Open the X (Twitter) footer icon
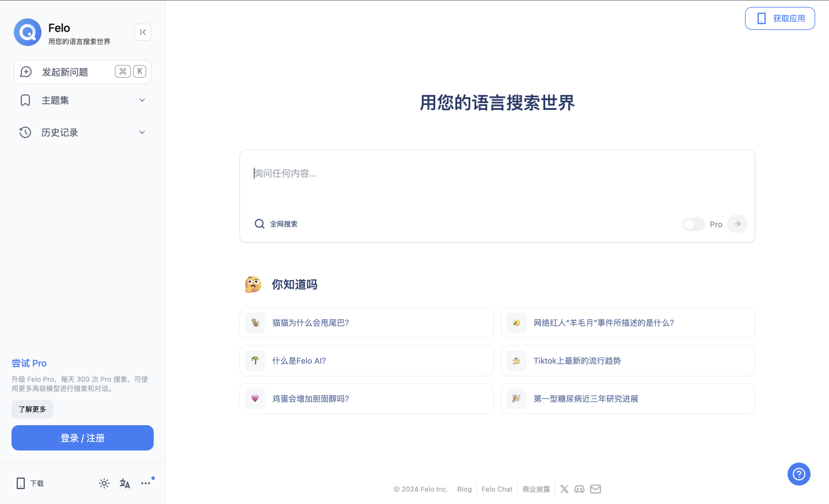This screenshot has width=829, height=504. [564, 489]
